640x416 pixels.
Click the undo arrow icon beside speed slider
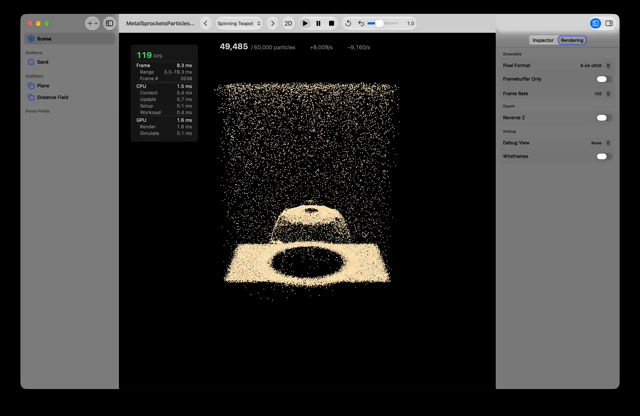[x=361, y=23]
